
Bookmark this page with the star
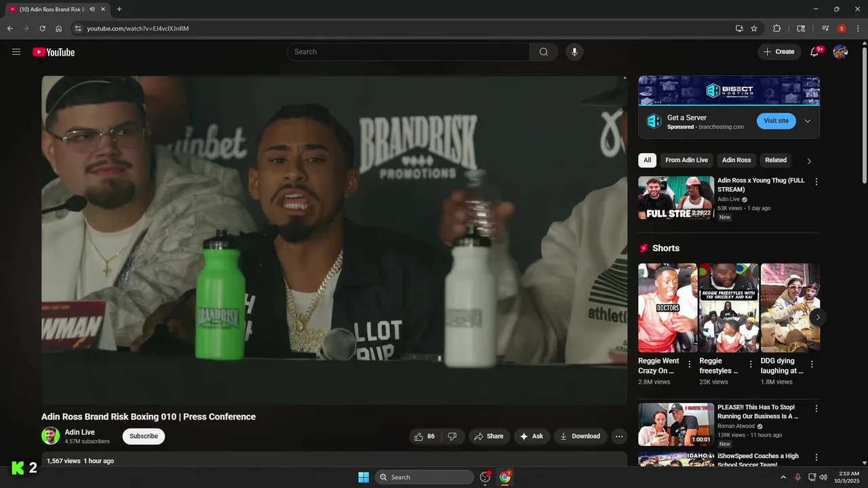click(x=754, y=28)
